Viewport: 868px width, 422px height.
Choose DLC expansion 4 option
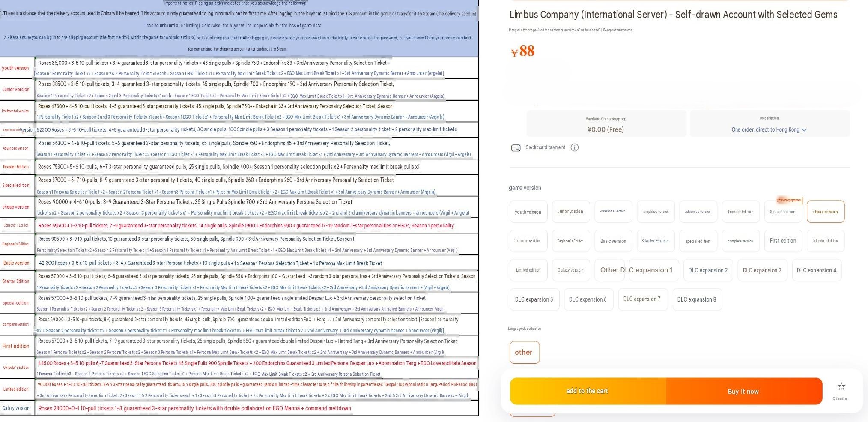coord(817,270)
